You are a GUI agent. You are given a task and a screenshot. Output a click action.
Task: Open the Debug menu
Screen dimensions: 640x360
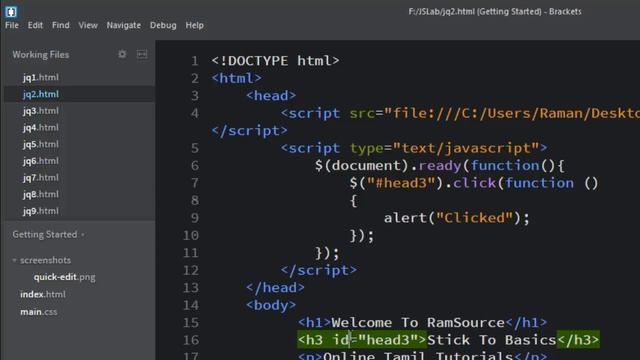click(x=163, y=25)
